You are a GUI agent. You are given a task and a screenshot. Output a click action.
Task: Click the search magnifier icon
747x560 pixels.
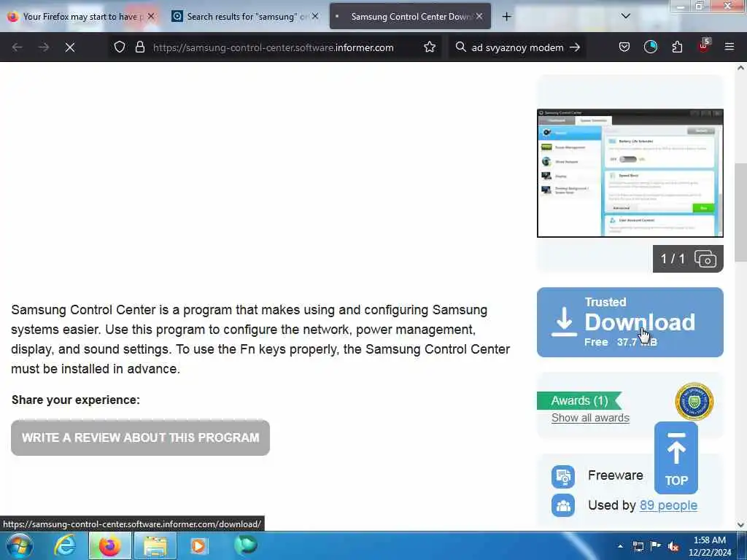(460, 47)
